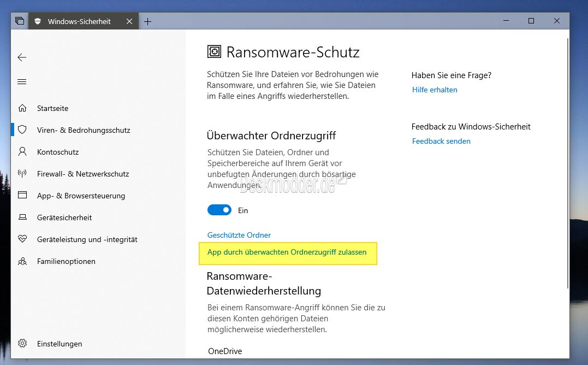Click the family icon for Familienoptionen
The image size is (588, 365).
22,261
